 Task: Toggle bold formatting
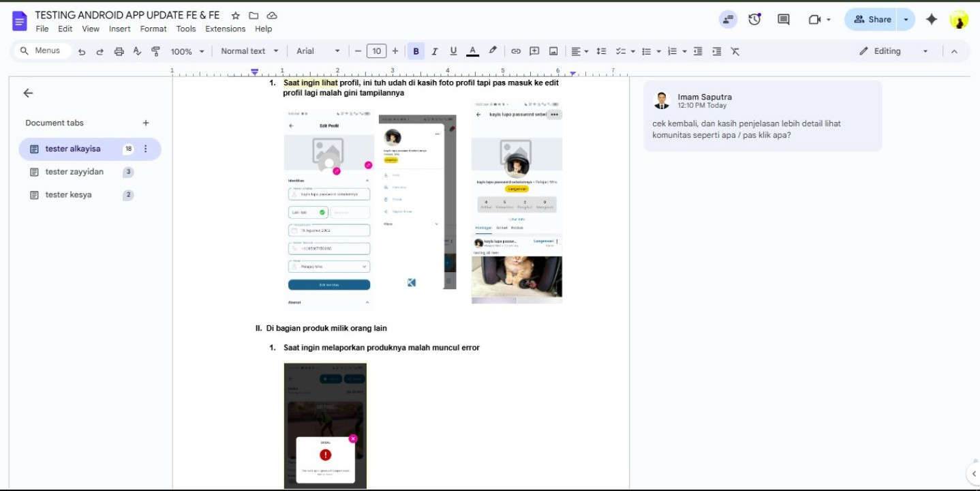pyautogui.click(x=416, y=51)
